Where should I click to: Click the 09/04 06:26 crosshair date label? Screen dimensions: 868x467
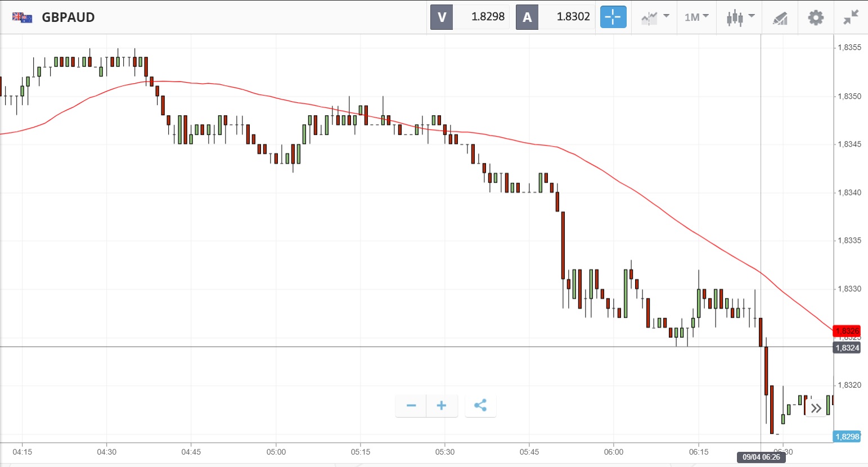(761, 457)
